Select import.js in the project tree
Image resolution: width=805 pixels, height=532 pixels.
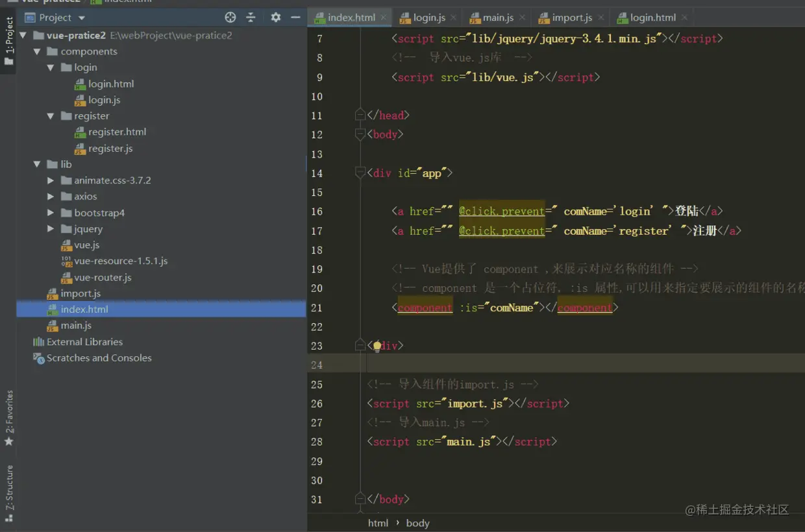coord(80,293)
